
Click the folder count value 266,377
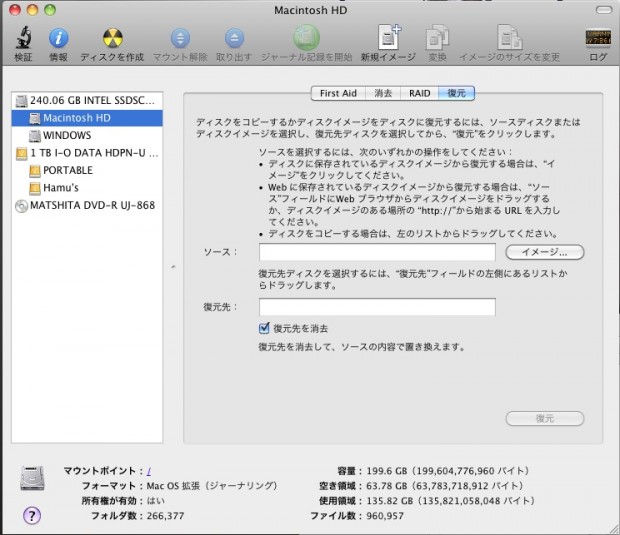[x=165, y=516]
